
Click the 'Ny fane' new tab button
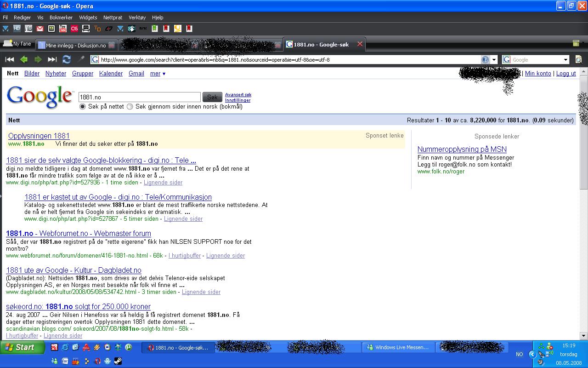17,44
